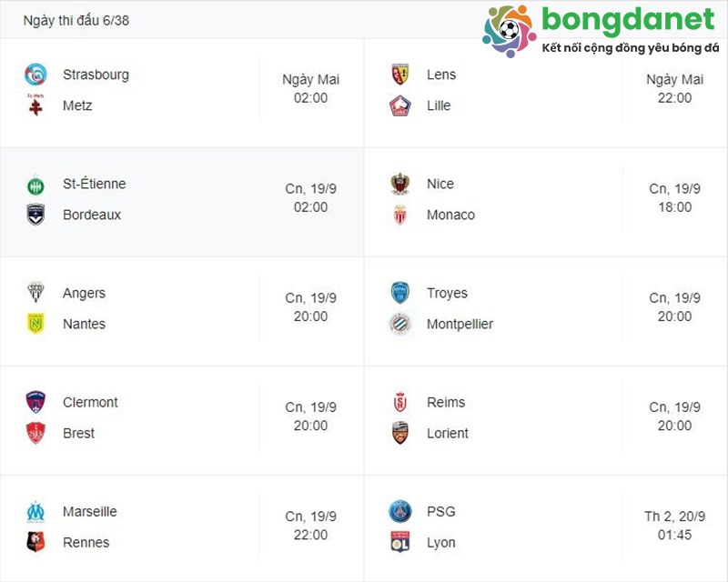The image size is (728, 582).
Task: Click the Strasbourg club crest icon
Action: pyautogui.click(x=35, y=75)
